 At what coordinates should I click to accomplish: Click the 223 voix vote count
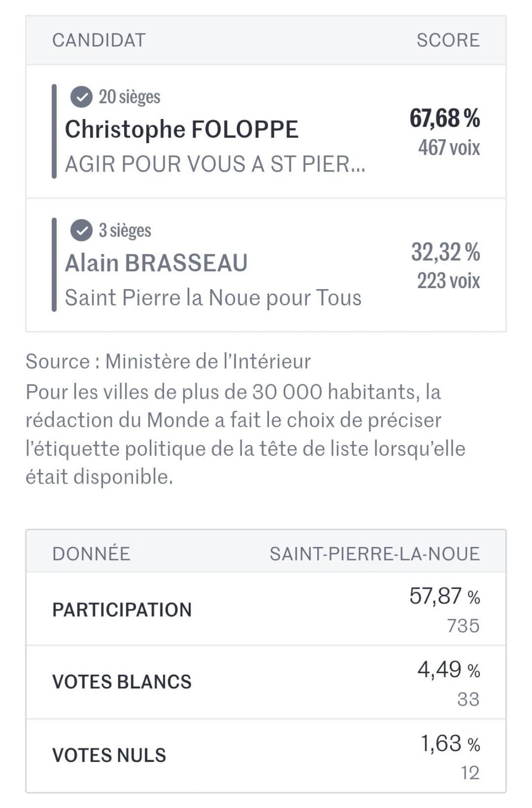(448, 281)
